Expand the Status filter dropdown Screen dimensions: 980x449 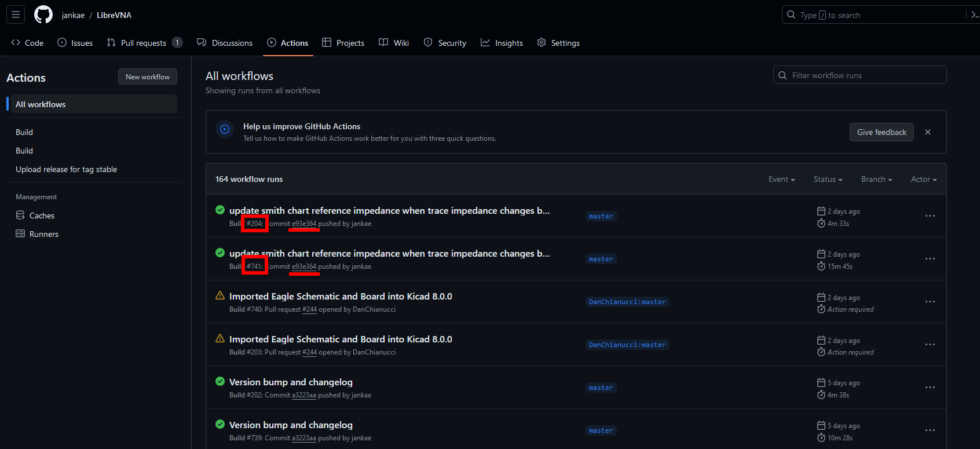[828, 180]
